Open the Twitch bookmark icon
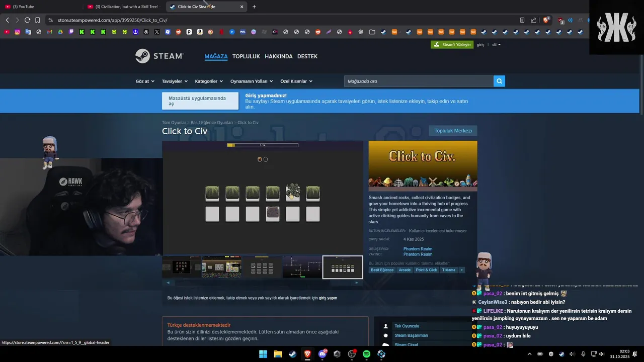Image resolution: width=644 pixels, height=362 pixels. 71,32
